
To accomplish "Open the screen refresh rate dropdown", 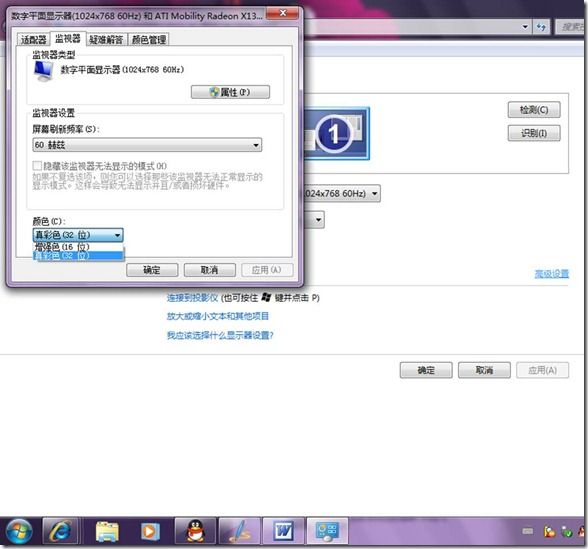I will point(147,145).
